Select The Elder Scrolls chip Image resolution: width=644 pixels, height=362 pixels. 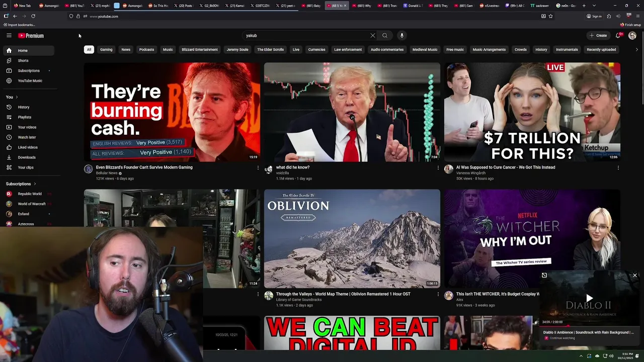[x=271, y=49]
